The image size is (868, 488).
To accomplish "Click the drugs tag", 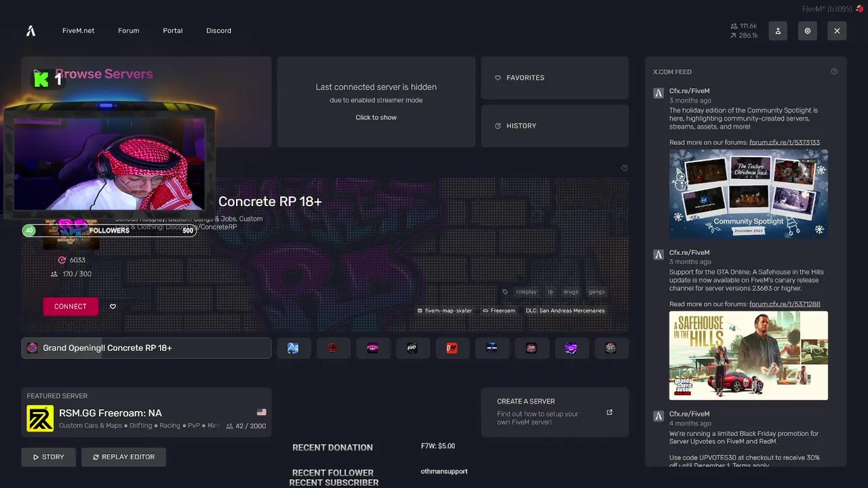I will click(x=571, y=291).
